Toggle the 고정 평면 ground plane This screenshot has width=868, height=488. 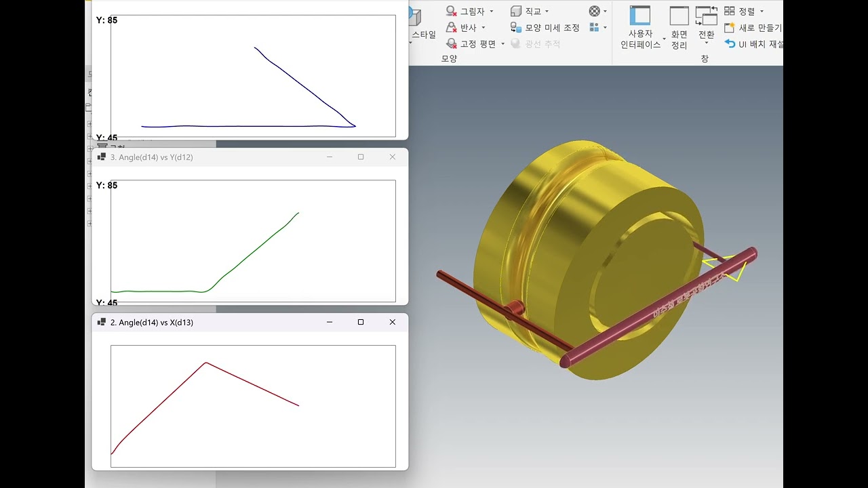pos(471,44)
